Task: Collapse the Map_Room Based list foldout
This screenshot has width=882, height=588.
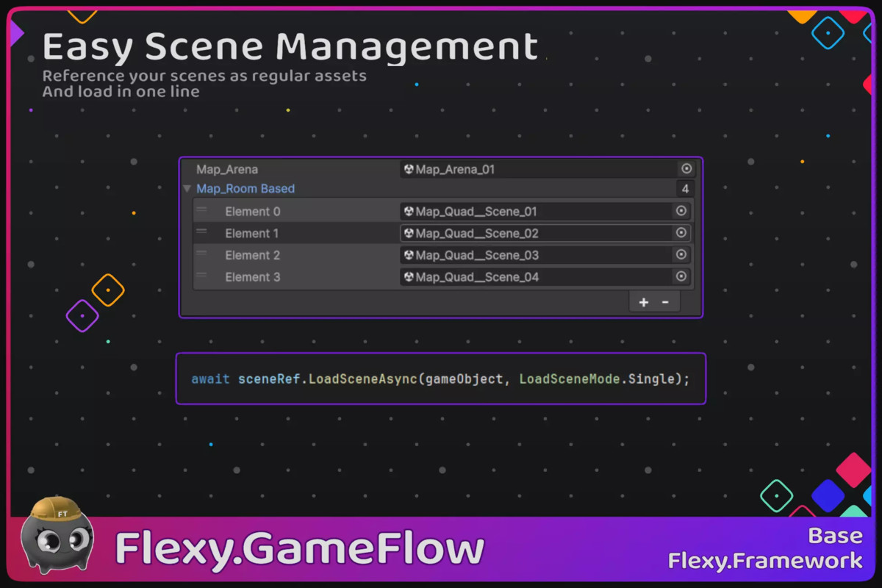Action: 187,189
